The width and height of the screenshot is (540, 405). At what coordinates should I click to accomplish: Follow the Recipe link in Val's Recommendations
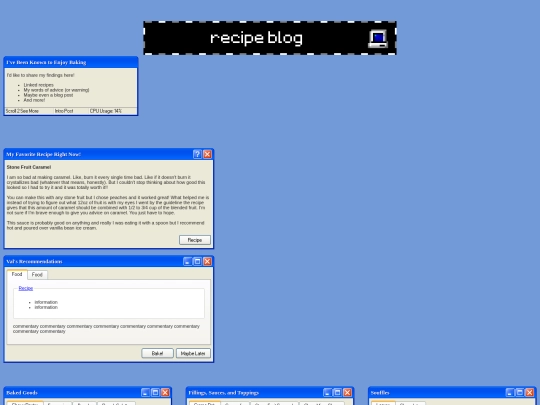[26, 288]
